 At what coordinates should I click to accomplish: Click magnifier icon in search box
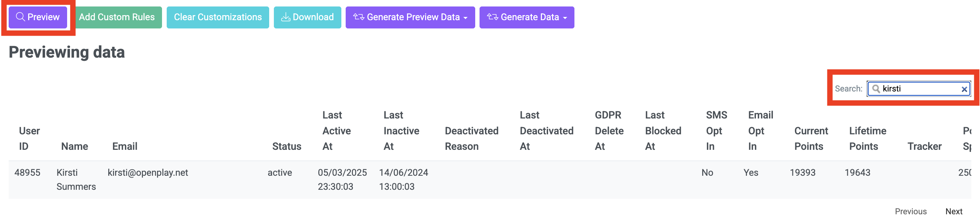[x=876, y=89]
